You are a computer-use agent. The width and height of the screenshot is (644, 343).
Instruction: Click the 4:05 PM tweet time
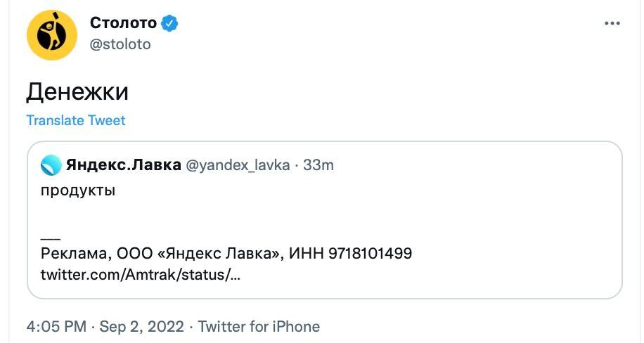[56, 327]
